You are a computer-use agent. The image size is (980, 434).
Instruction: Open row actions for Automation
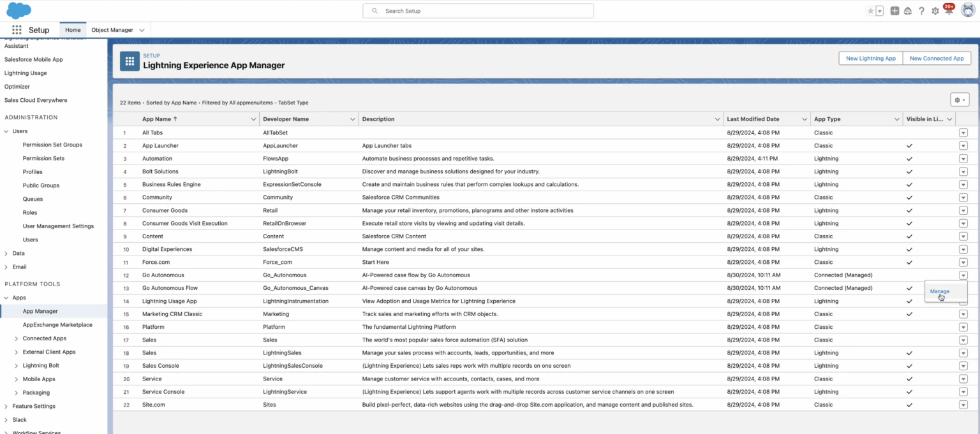[x=963, y=159]
